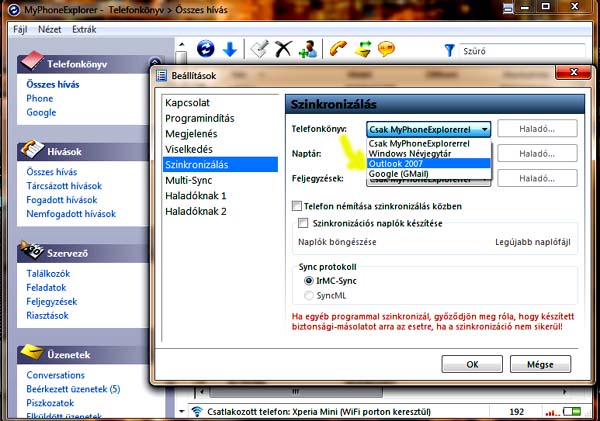Click the orange phone handset call icon
600x421 pixels.
point(338,49)
